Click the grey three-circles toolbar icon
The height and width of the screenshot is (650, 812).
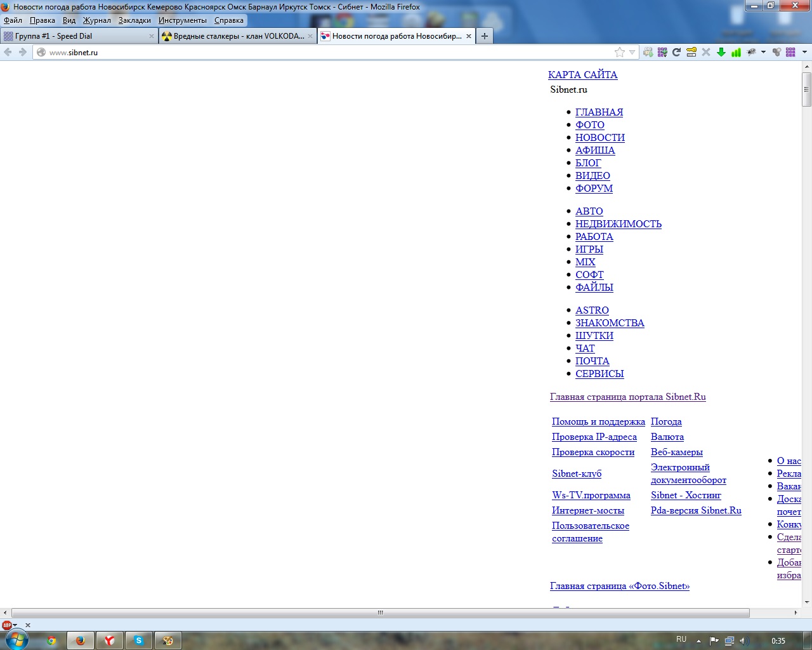(x=776, y=52)
